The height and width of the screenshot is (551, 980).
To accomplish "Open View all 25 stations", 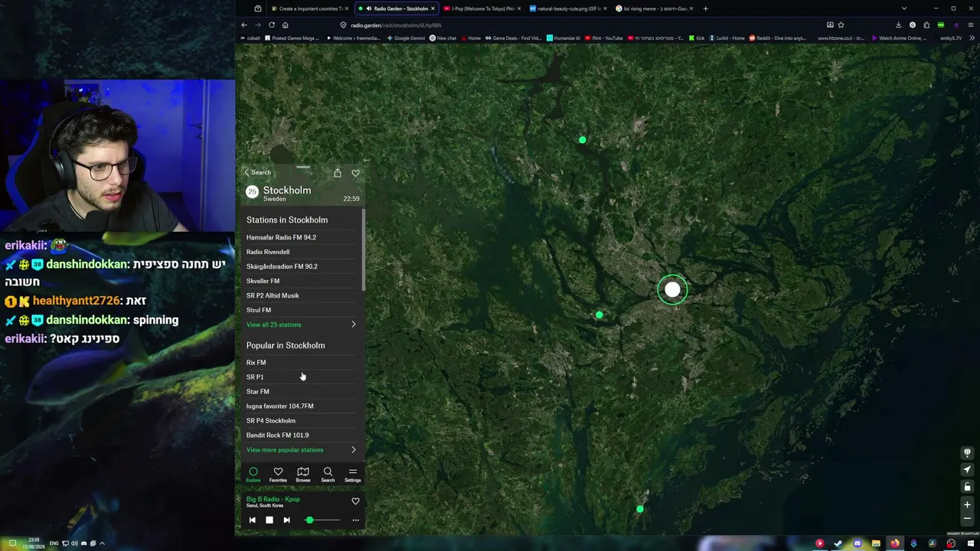I will (x=302, y=324).
